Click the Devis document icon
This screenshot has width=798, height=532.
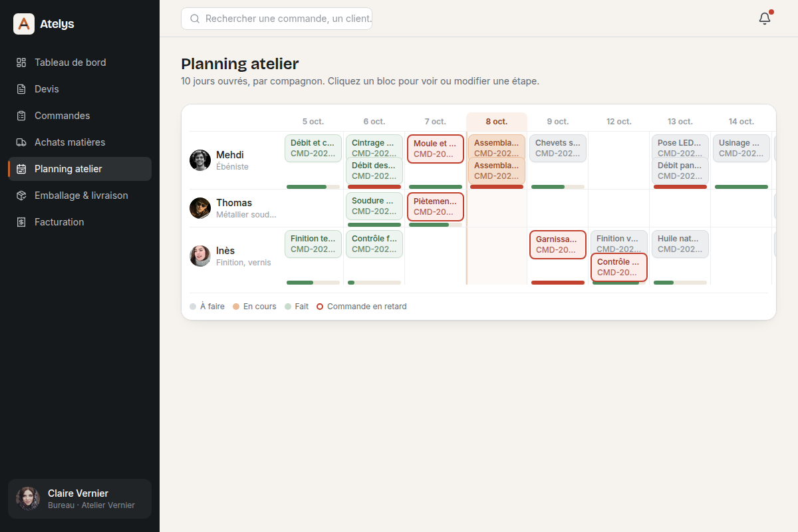point(21,89)
